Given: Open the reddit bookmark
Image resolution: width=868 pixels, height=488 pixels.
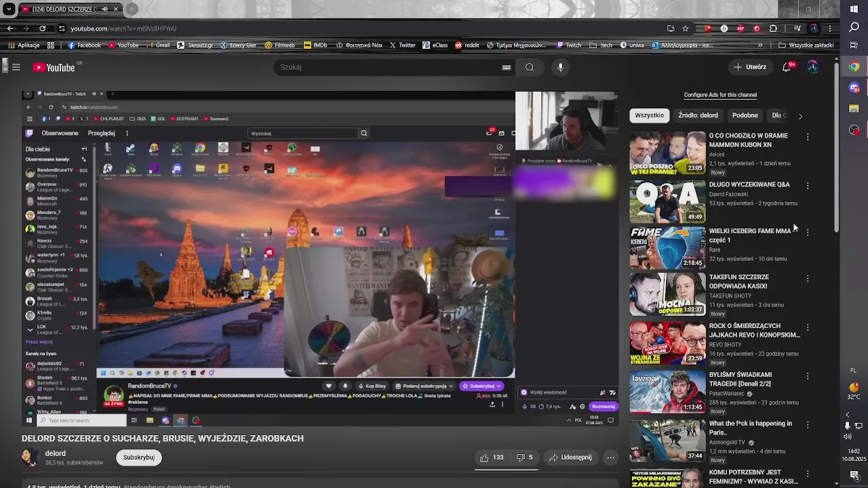Looking at the screenshot, I should tap(467, 45).
